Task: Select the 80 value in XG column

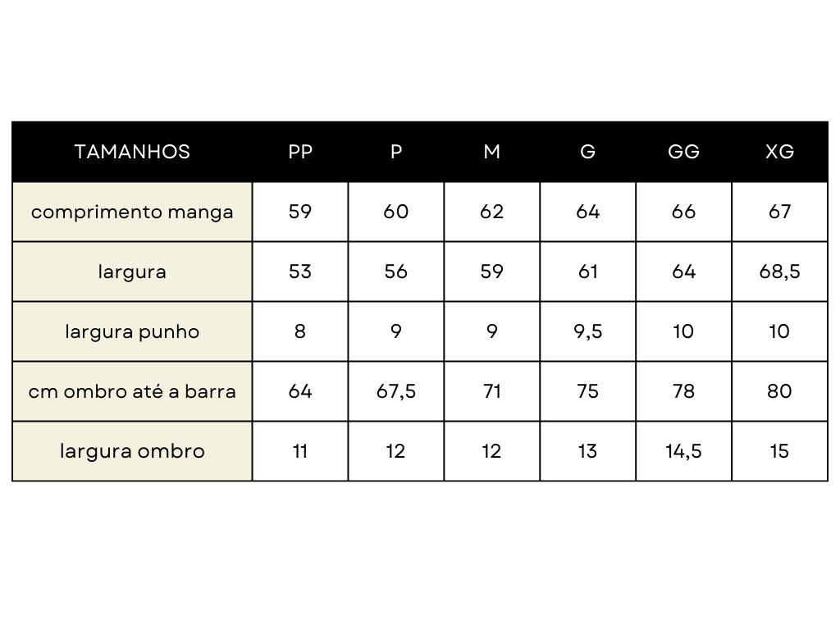Action: click(779, 391)
